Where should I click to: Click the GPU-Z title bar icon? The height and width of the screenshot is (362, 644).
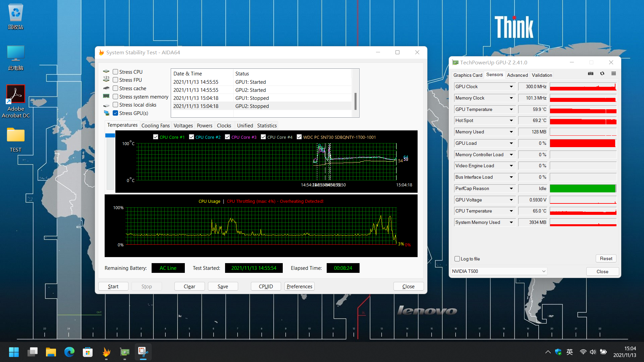(455, 62)
